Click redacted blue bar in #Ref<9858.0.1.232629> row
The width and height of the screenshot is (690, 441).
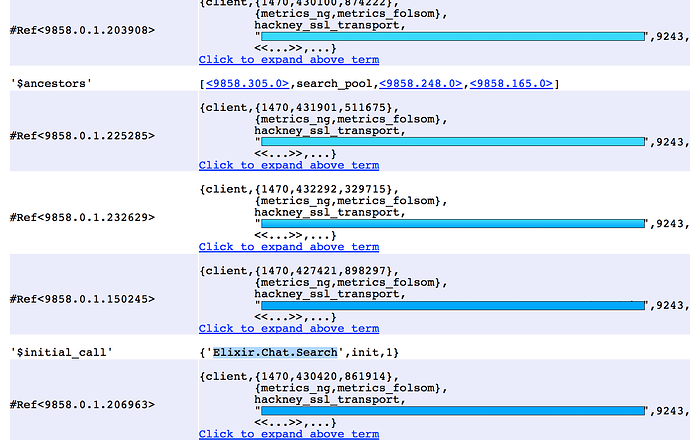(453, 224)
